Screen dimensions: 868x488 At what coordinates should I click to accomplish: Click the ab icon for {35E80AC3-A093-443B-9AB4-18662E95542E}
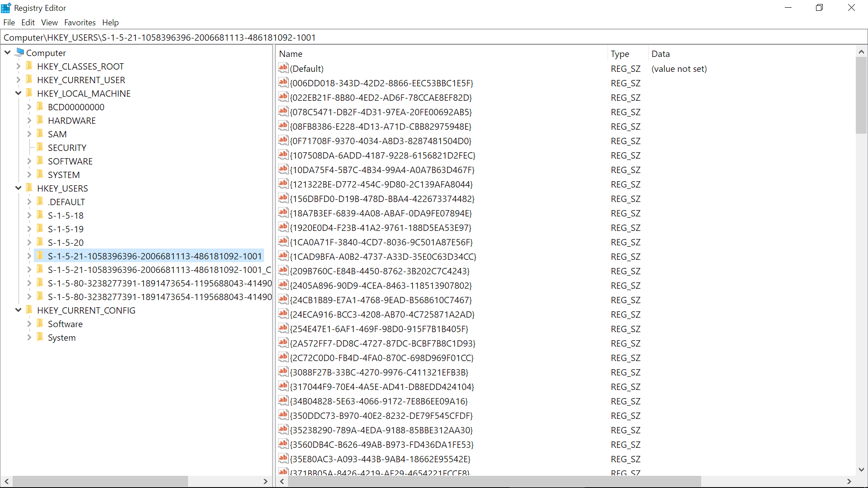point(283,459)
